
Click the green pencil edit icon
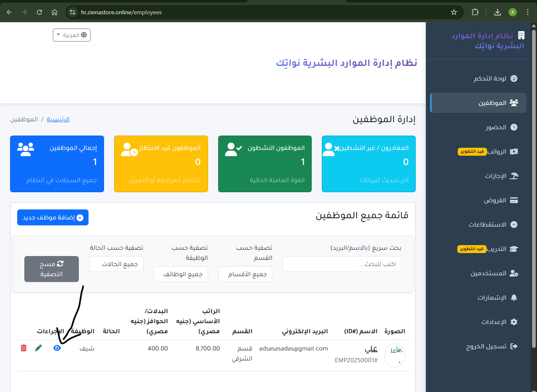[39, 348]
